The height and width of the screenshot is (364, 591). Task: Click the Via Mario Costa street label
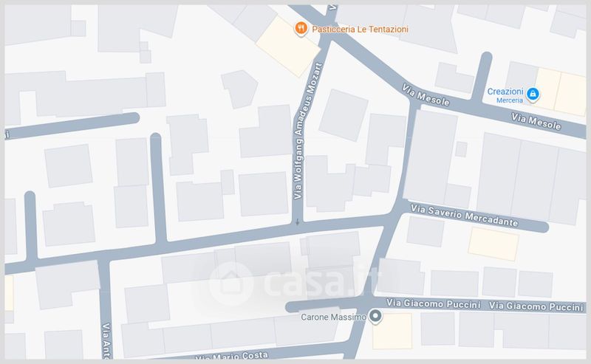click(232, 356)
